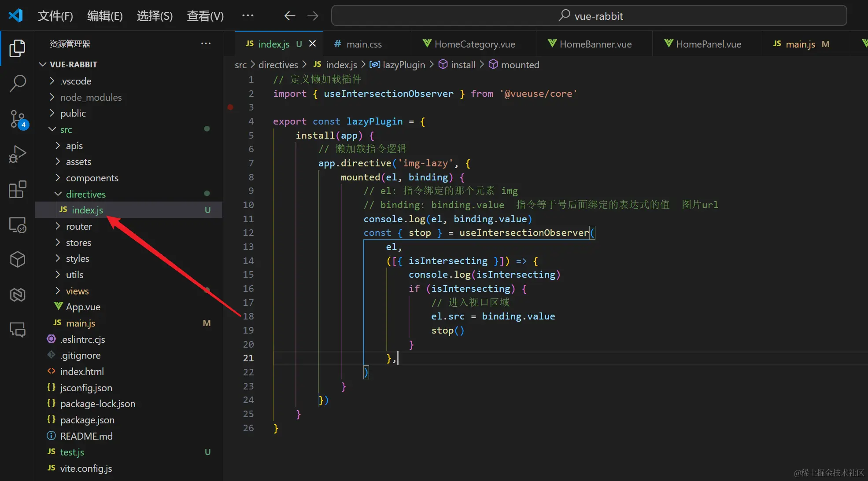Toggle breakpoint on line 3
Image resolution: width=868 pixels, height=481 pixels.
230,107
